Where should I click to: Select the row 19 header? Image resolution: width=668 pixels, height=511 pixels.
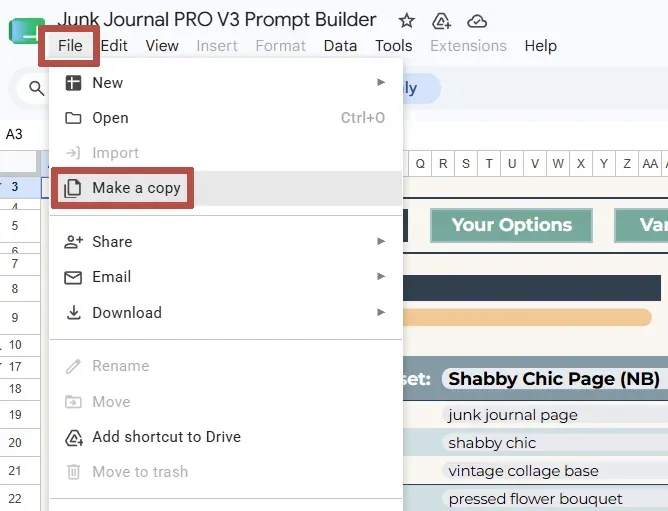pyautogui.click(x=15, y=414)
